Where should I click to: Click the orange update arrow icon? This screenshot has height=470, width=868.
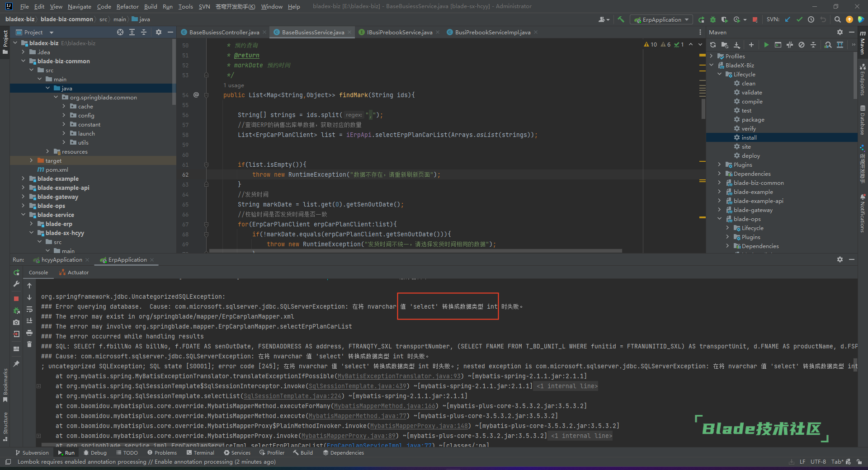tap(849, 19)
